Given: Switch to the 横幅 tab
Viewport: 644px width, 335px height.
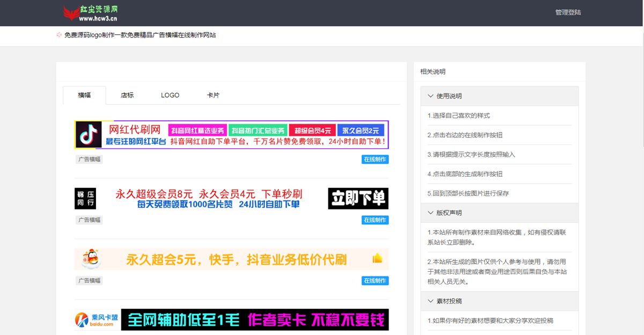Looking at the screenshot, I should (84, 95).
